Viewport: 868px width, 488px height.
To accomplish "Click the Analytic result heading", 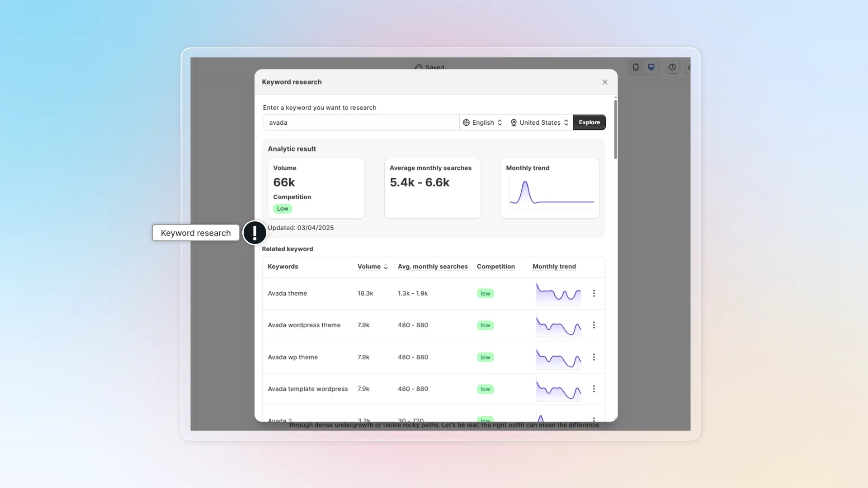I will click(x=292, y=149).
